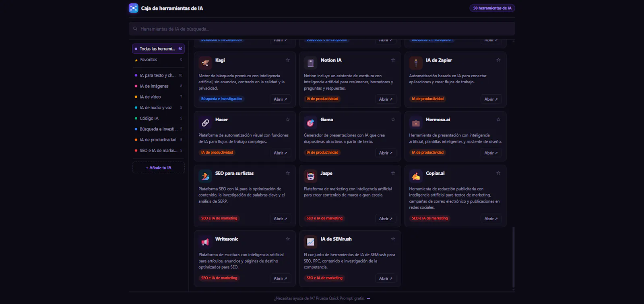Image resolution: width=644 pixels, height=304 pixels.
Task: Filter by IA de vídeo
Action: pyautogui.click(x=159, y=97)
